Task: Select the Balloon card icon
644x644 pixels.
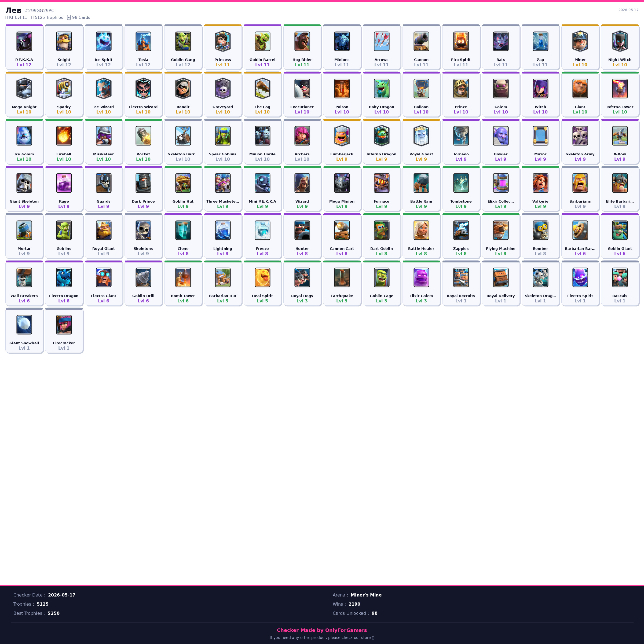Action: (421, 89)
